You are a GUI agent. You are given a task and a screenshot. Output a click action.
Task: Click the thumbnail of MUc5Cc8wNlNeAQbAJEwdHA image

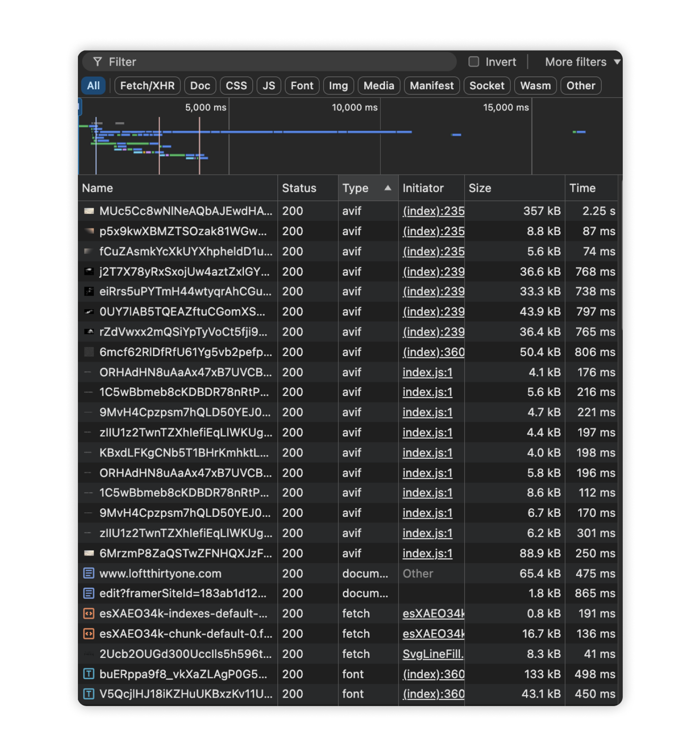[89, 211]
